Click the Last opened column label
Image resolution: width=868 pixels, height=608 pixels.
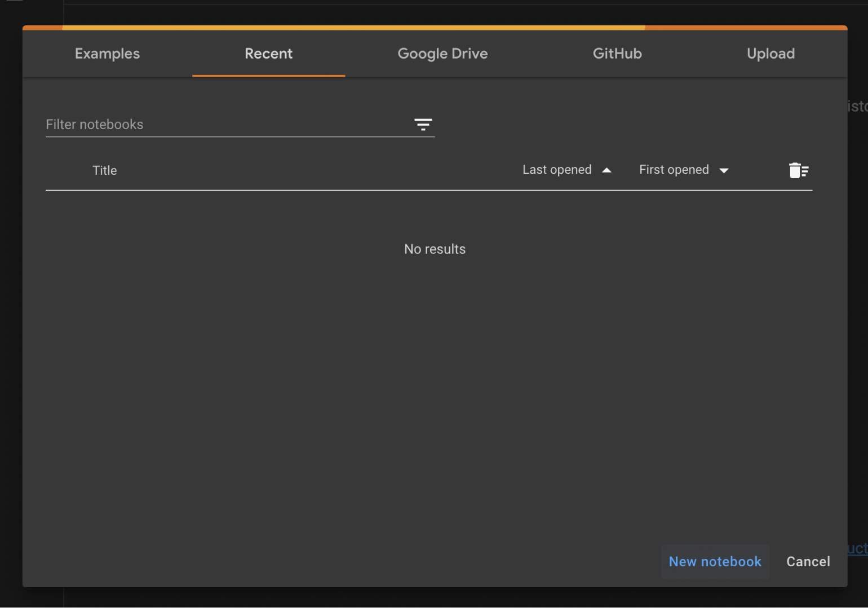557,170
